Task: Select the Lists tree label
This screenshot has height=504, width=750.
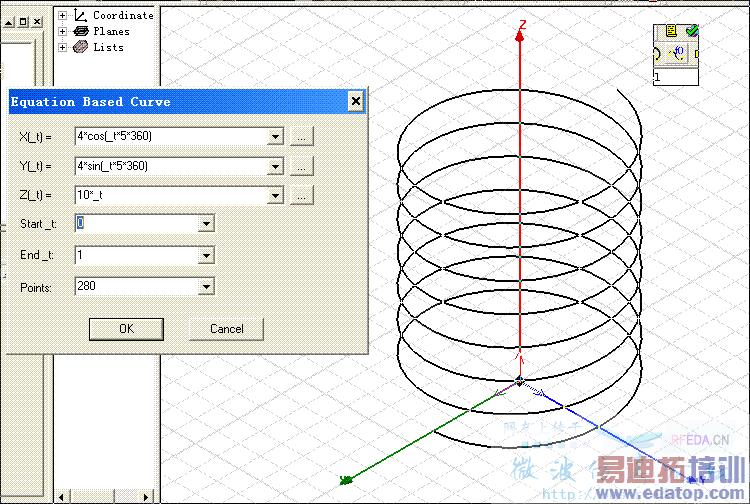Action: [x=109, y=47]
